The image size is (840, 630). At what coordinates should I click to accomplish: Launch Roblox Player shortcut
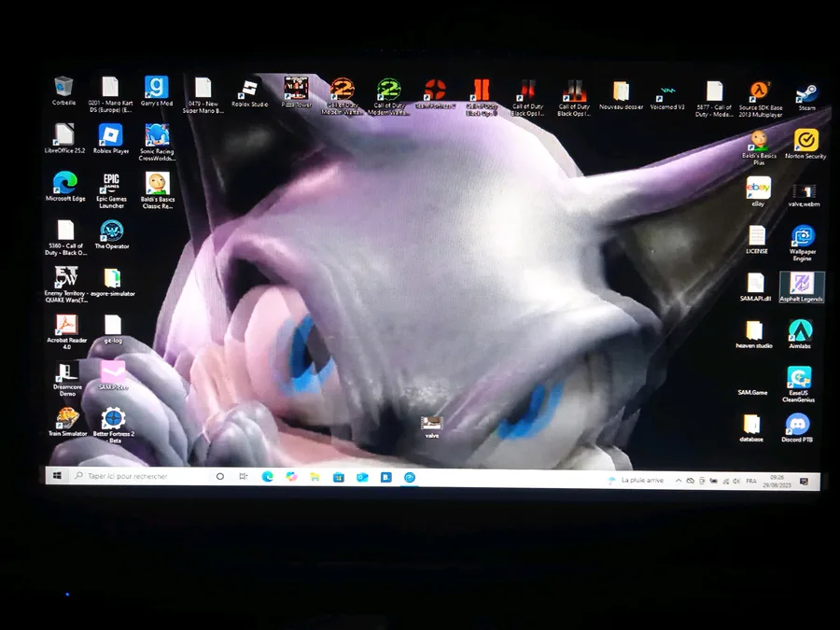(x=111, y=139)
